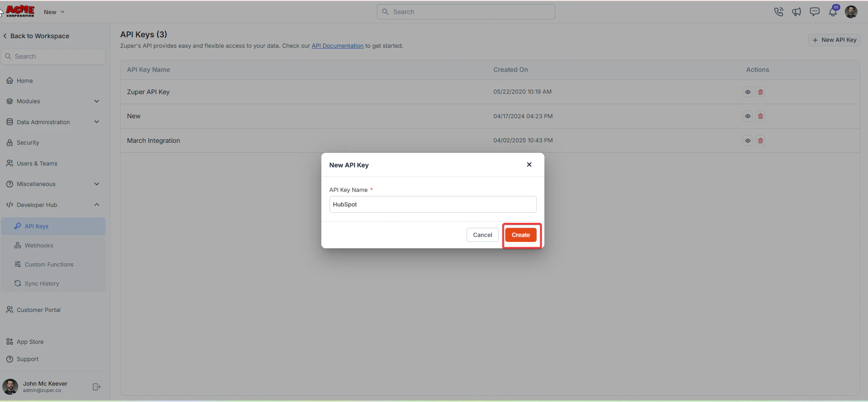Screen dimensions: 868x402
Task: Open the New dropdown in header
Action: click(54, 12)
